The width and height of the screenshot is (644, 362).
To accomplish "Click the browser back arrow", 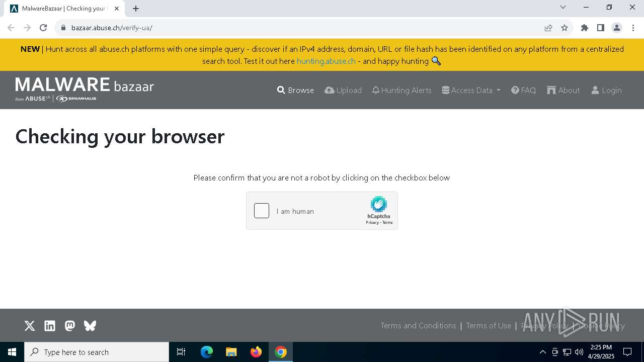I will [x=11, y=28].
